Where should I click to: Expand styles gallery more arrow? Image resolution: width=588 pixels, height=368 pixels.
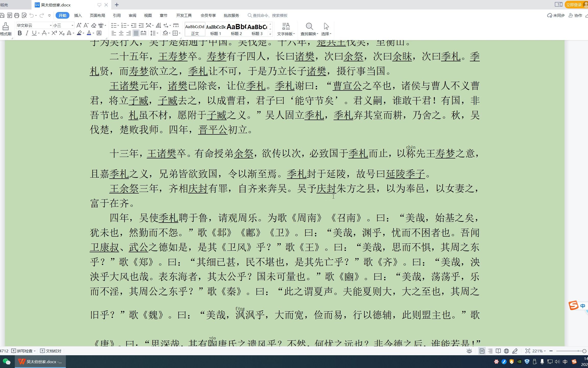pyautogui.click(x=270, y=34)
